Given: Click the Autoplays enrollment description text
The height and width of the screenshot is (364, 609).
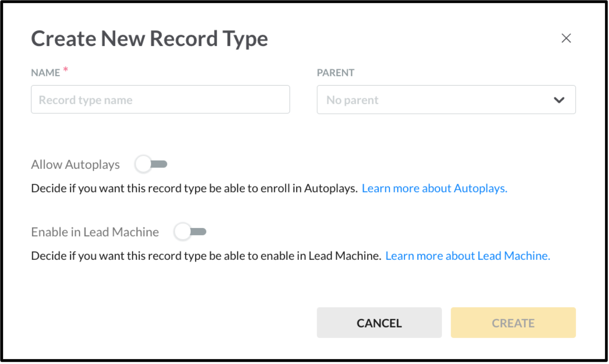Looking at the screenshot, I should (194, 188).
